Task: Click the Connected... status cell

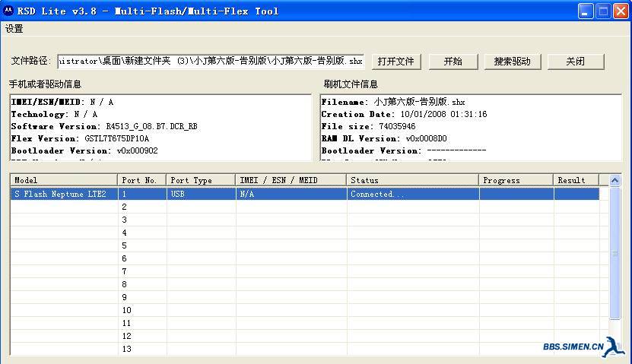Action: [x=413, y=194]
